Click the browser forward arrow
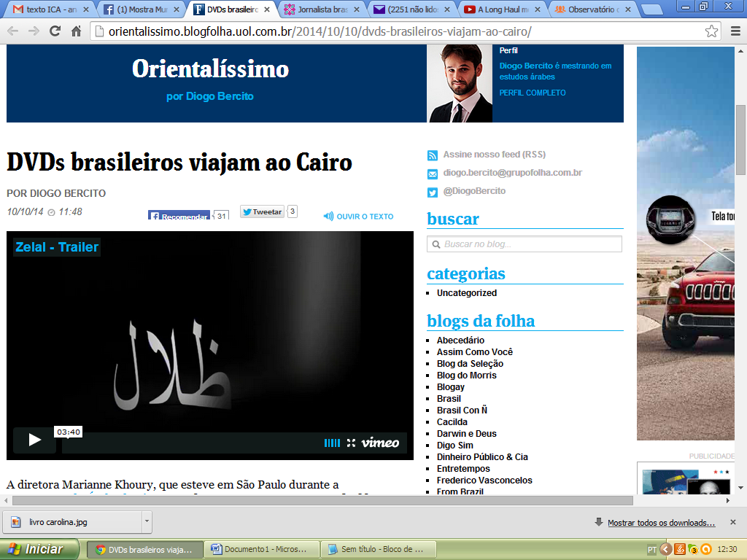 click(34, 31)
